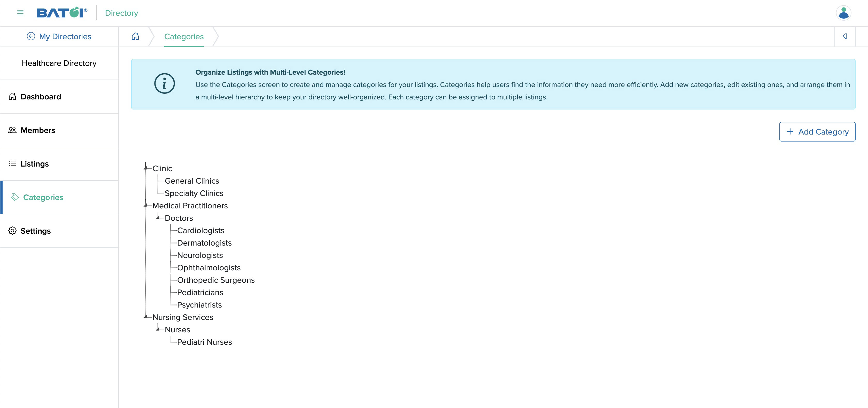Expand the Medical Practitioners tree node
The image size is (868, 408).
tap(146, 205)
